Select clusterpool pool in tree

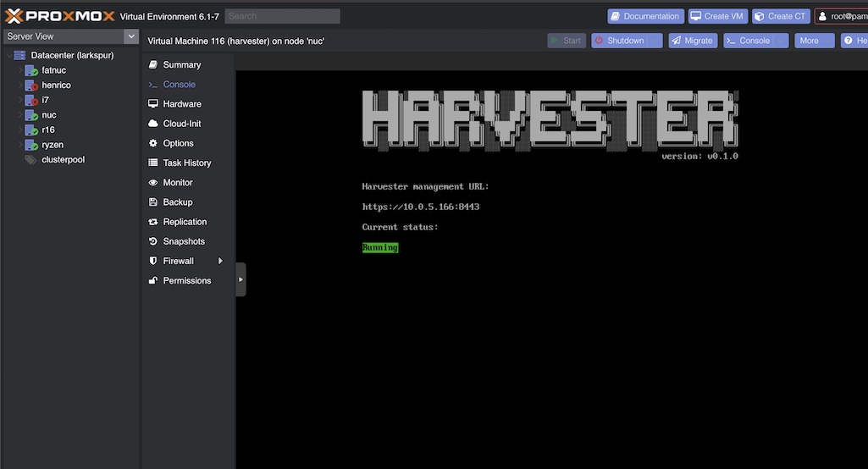coord(64,159)
